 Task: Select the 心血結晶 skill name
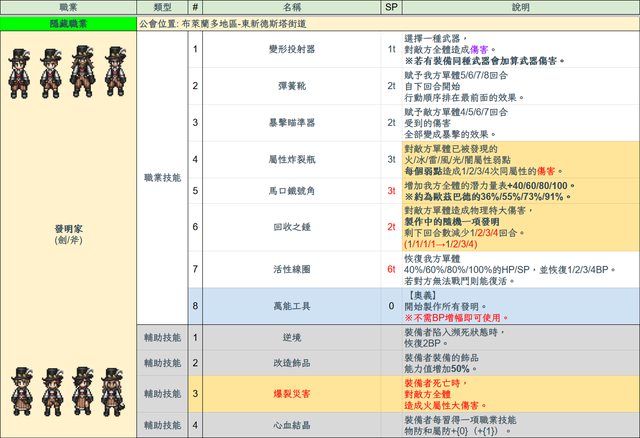coord(293,425)
